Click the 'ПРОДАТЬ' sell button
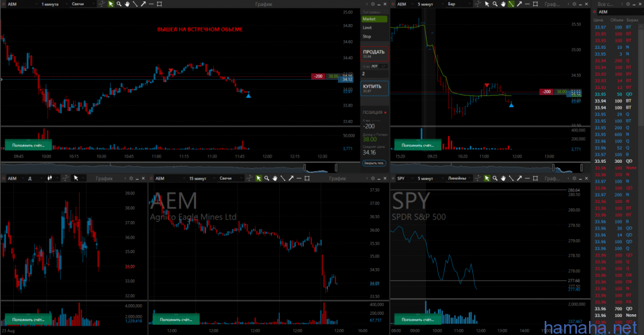This screenshot has height=335, width=644. 374,54
